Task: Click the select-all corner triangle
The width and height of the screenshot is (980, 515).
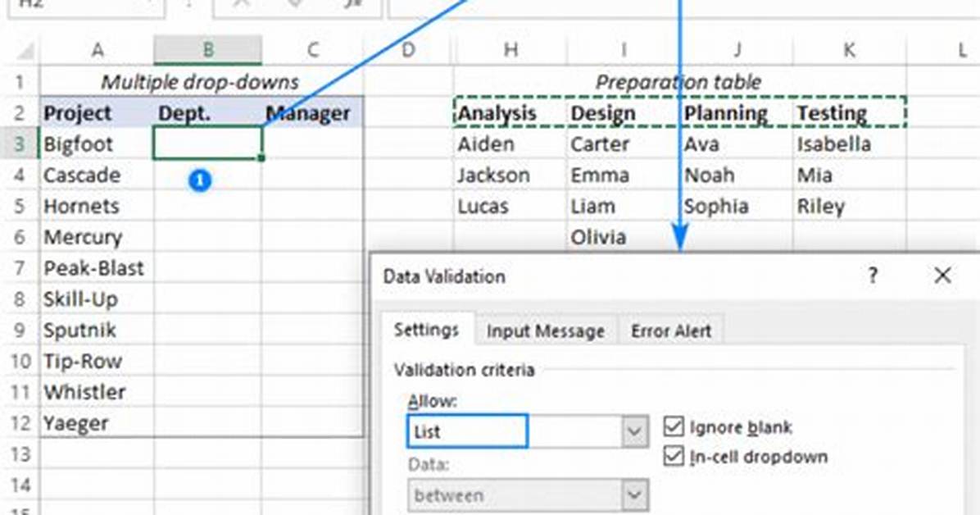Action: click(x=24, y=50)
